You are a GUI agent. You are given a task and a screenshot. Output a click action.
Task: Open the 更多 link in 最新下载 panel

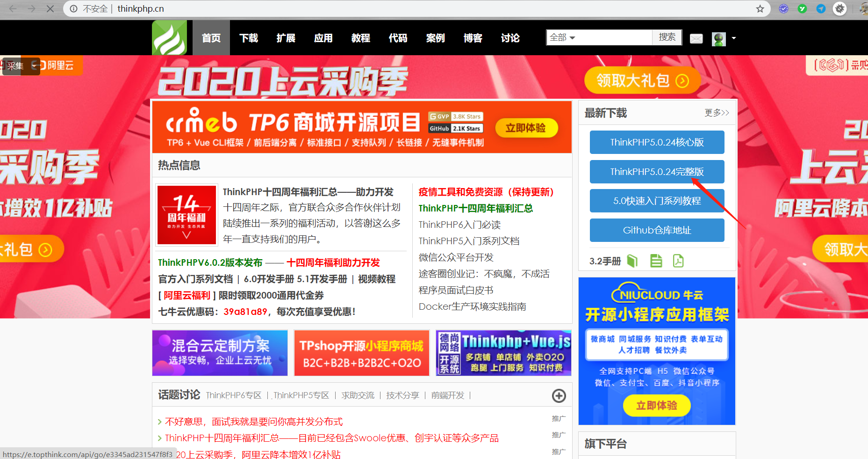click(x=717, y=113)
